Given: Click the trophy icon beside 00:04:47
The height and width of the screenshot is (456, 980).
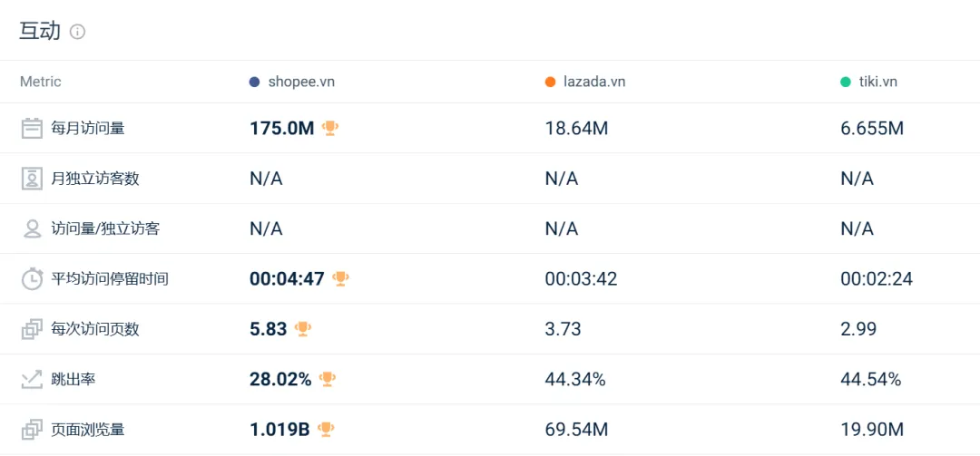Looking at the screenshot, I should tap(340, 278).
